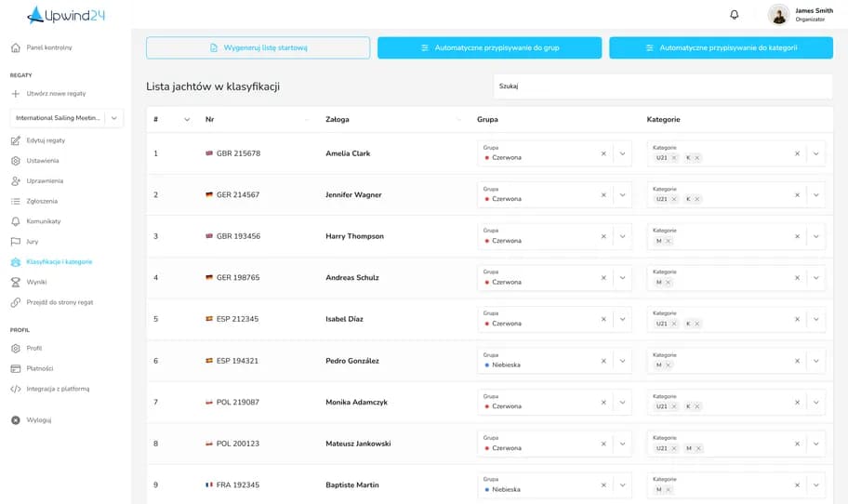Expand Isabel Díaz's Kategorie dropdown
Image resolution: width=848 pixels, height=504 pixels.
click(816, 319)
